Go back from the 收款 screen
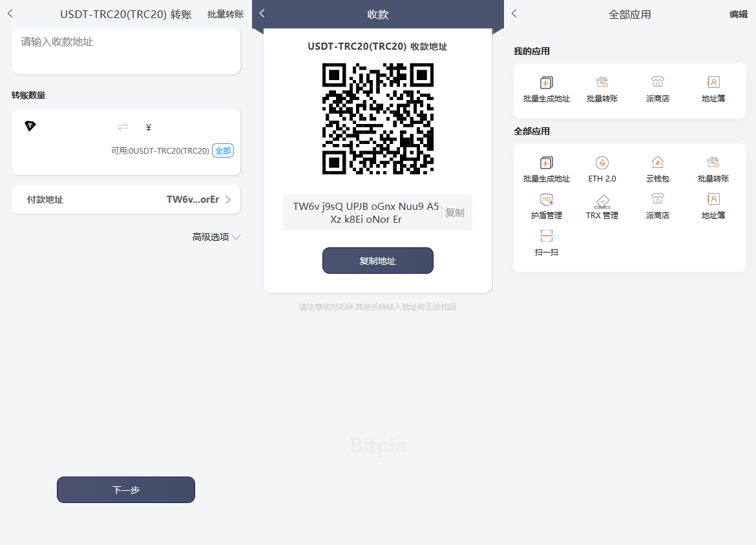This screenshot has width=756, height=545. (x=262, y=14)
